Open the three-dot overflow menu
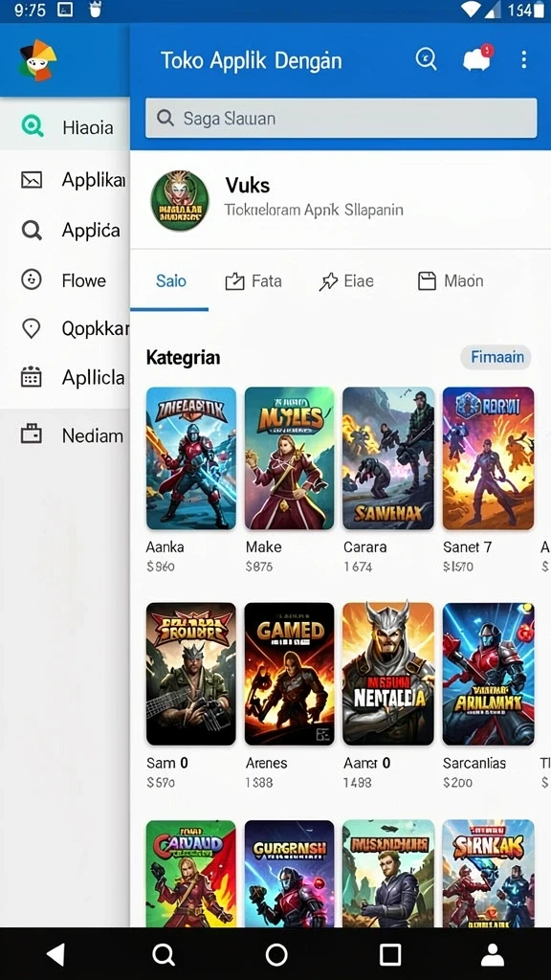 coord(523,59)
